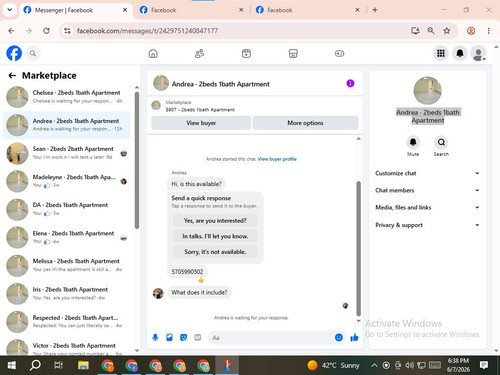Open Sean's 2beds 2bath Apartment chat
500x375 pixels.
[x=66, y=153]
